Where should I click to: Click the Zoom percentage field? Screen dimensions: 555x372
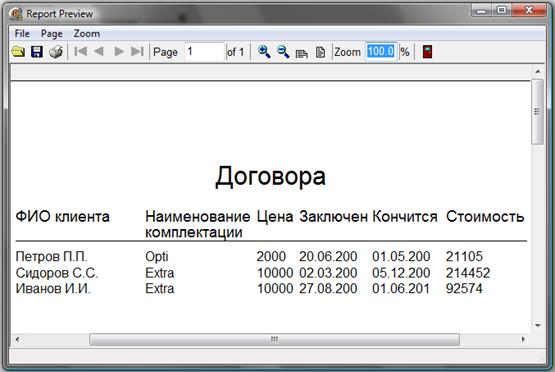pyautogui.click(x=381, y=52)
